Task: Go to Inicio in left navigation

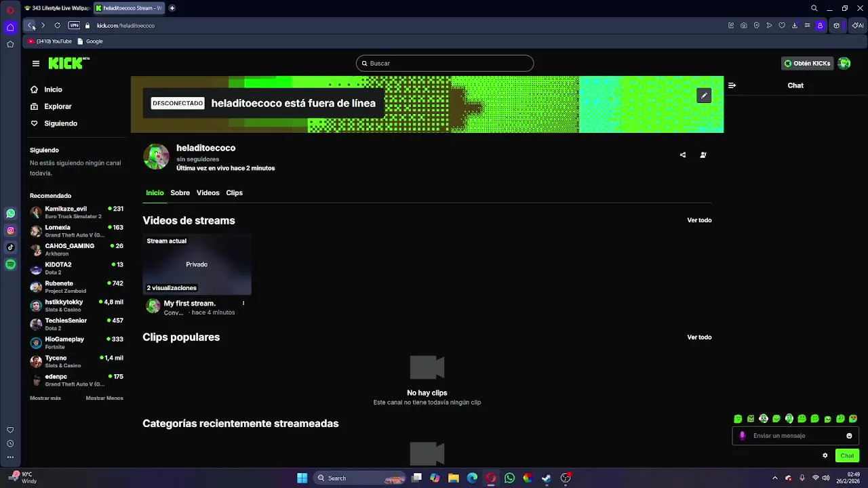Action: coord(46,89)
